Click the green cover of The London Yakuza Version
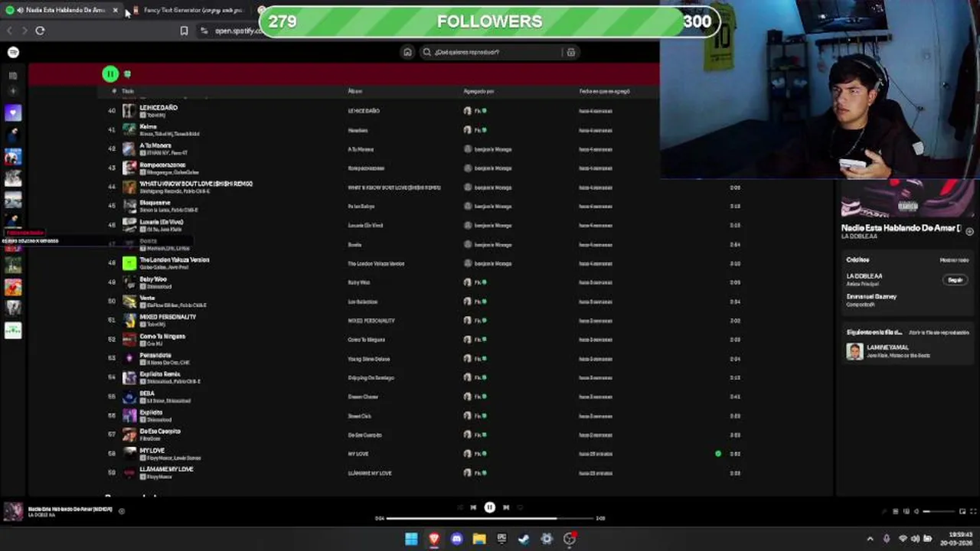This screenshot has width=980, height=551. (x=129, y=263)
